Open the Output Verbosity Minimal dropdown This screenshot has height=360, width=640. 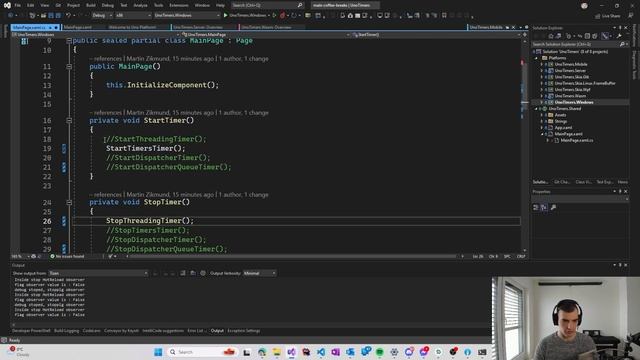tap(260, 273)
